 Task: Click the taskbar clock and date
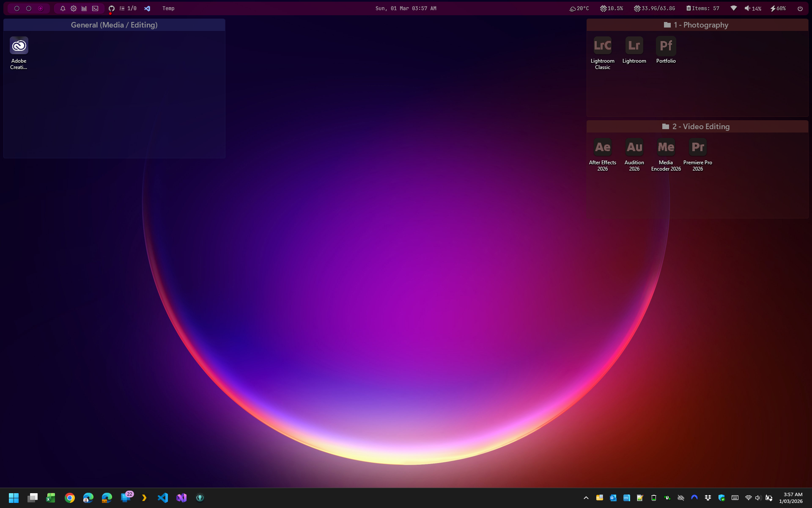pos(790,498)
